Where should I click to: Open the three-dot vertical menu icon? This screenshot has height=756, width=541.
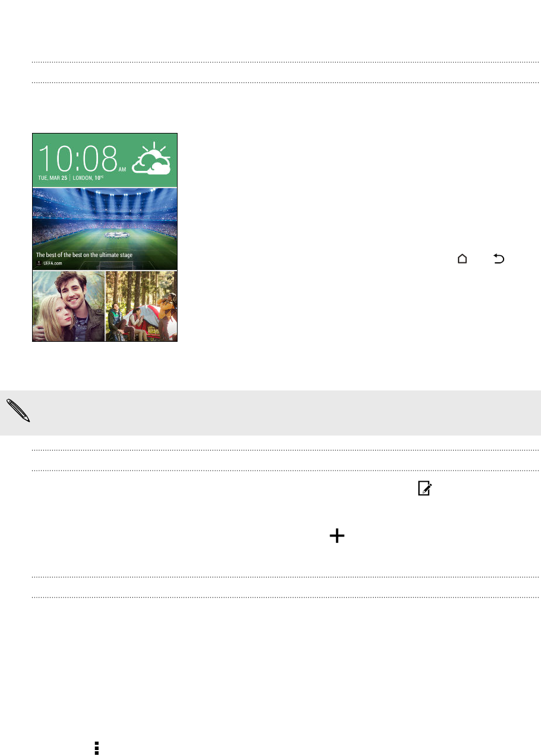[97, 748]
